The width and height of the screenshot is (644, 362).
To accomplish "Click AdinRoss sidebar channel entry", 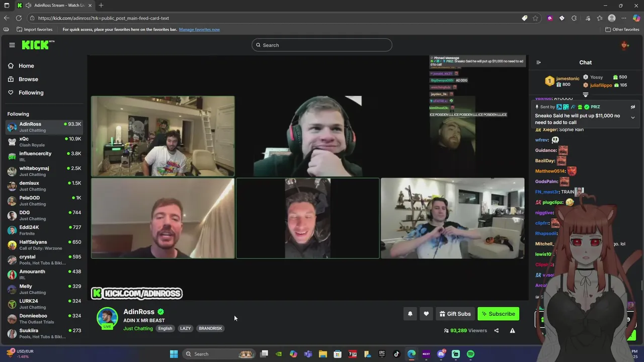I will [x=44, y=127].
